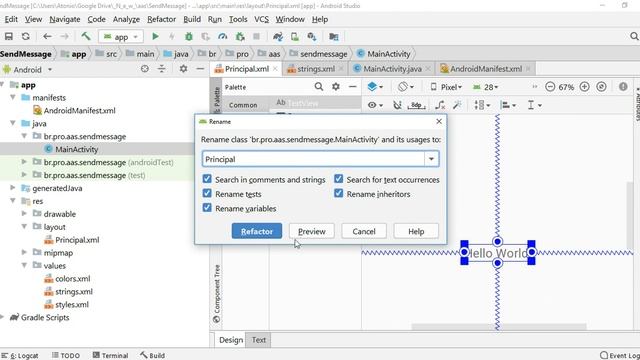Viewport: 640px width, 360px height.
Task: Click the new class name input field
Action: (x=313, y=159)
